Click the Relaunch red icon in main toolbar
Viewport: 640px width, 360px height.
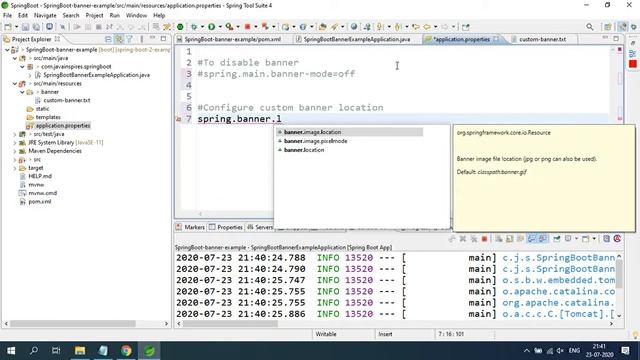point(265,27)
